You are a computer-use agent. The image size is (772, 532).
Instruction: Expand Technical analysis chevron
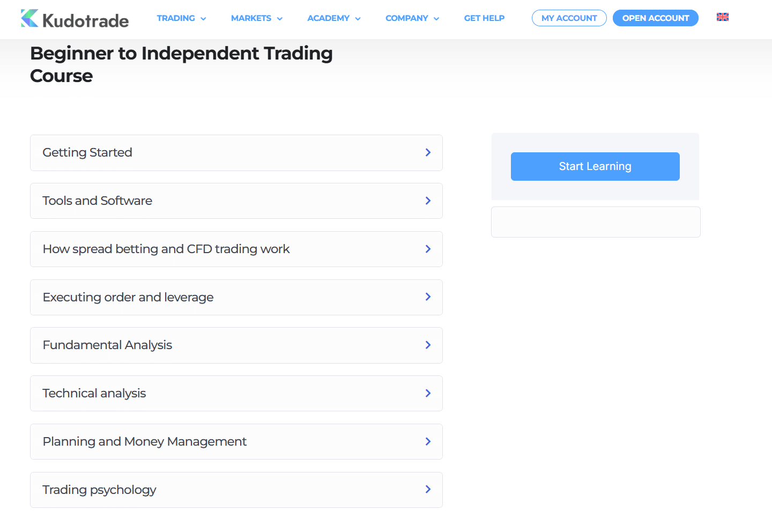428,393
